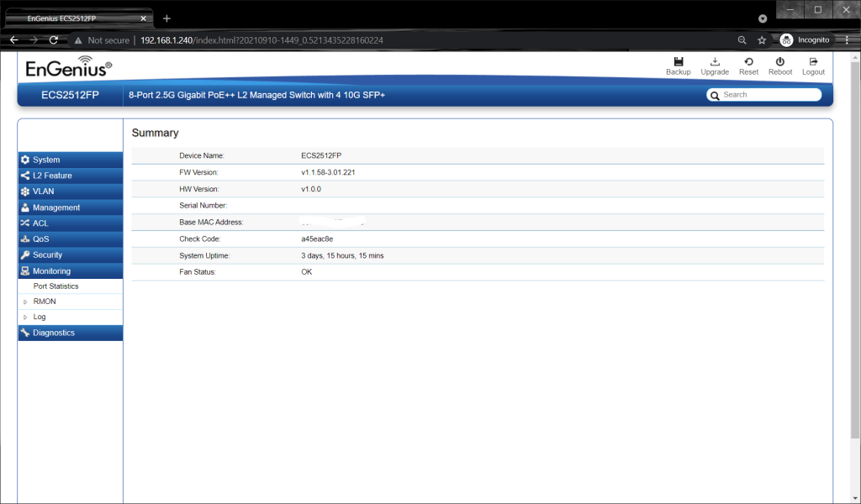Click the QoS icon in the sidebar
Screen dimensions: 861x504
point(25,239)
